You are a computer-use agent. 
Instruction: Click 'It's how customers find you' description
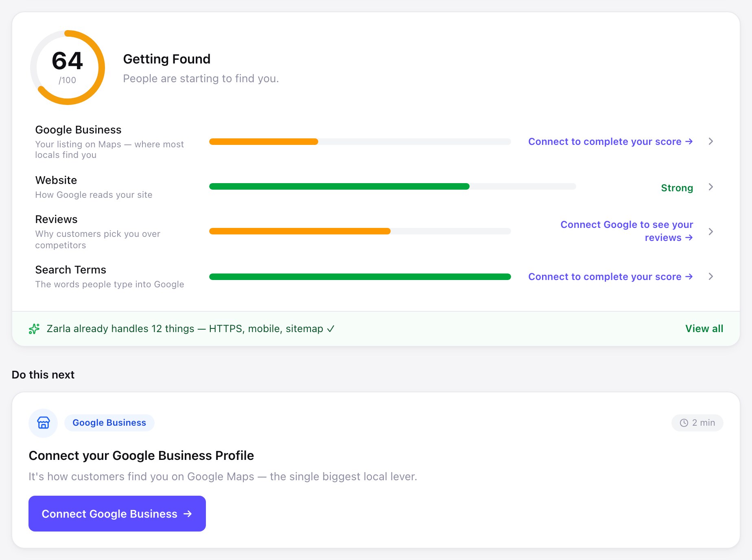(x=223, y=477)
